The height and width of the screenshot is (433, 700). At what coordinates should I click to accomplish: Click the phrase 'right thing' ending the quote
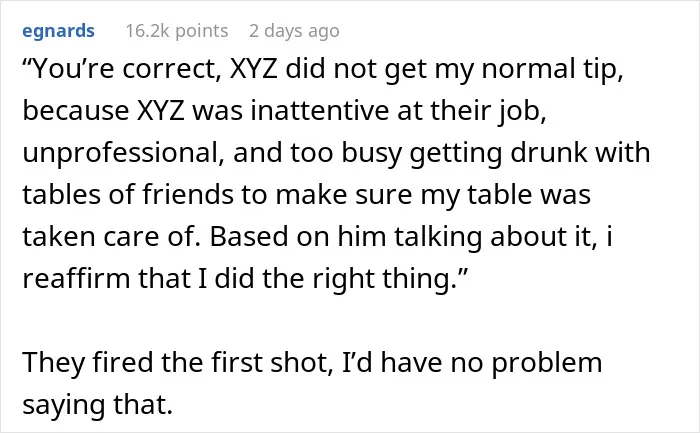(382, 279)
